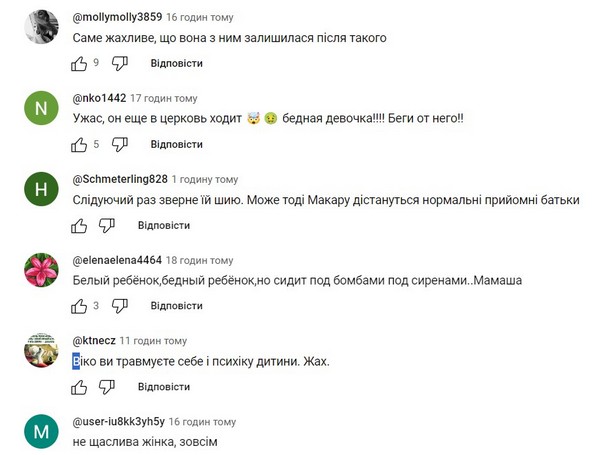600x455 pixels.
Task: Reply to @nko1442's comment about church
Action: tap(176, 144)
